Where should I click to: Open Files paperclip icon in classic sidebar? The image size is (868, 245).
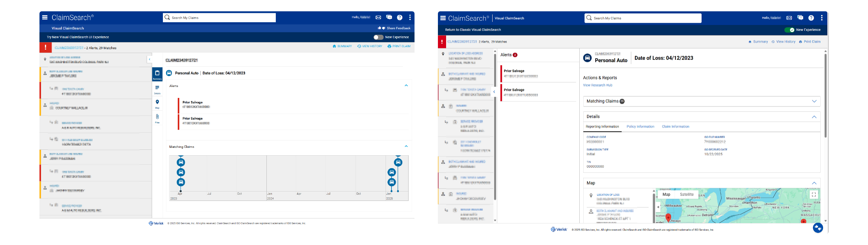coord(157,118)
